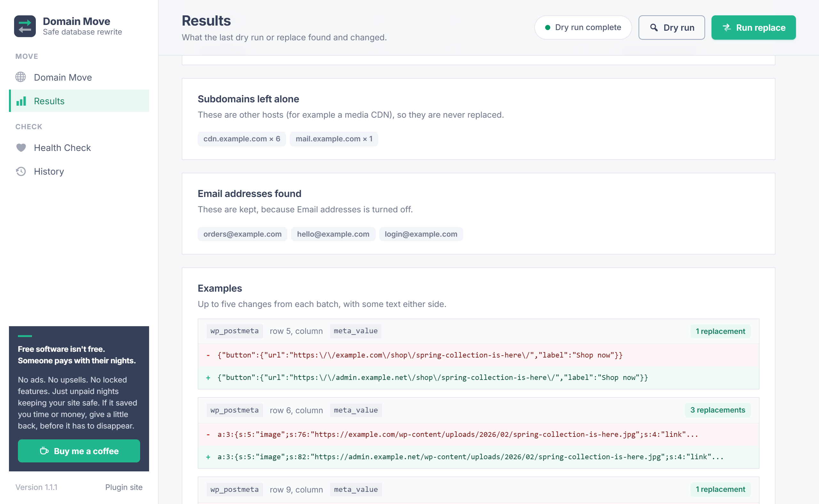This screenshot has width=819, height=504.
Task: Select the orders@example.com email chip
Action: click(243, 234)
